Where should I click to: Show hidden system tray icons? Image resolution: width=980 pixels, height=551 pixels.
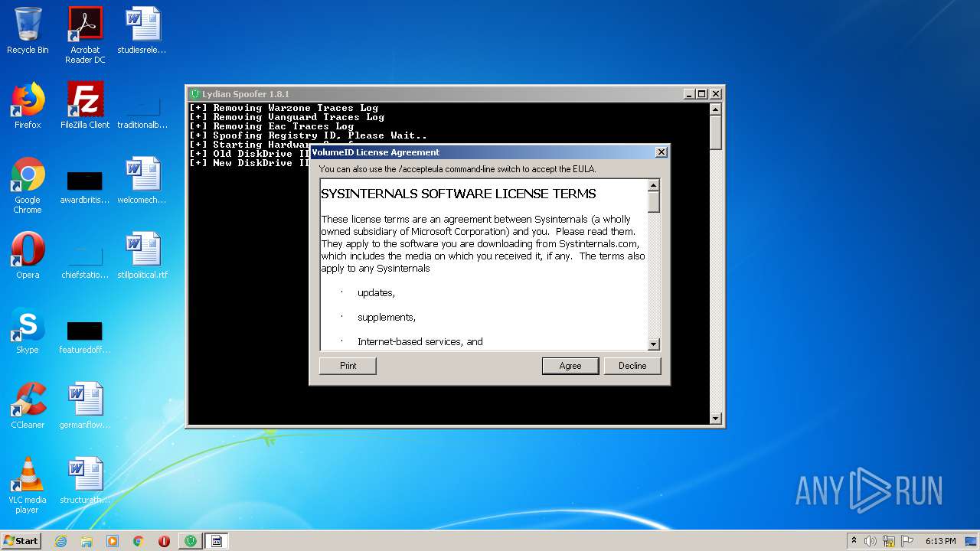point(854,541)
